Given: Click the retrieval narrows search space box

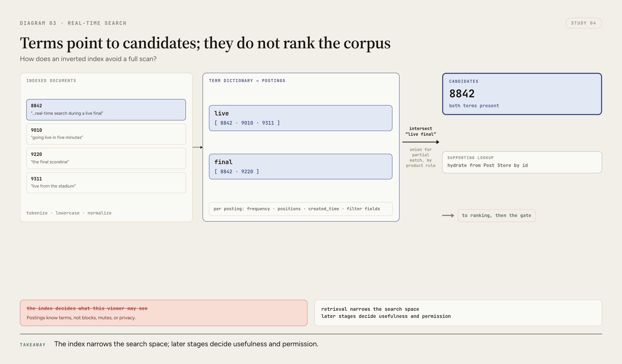Looking at the screenshot, I should [458, 313].
